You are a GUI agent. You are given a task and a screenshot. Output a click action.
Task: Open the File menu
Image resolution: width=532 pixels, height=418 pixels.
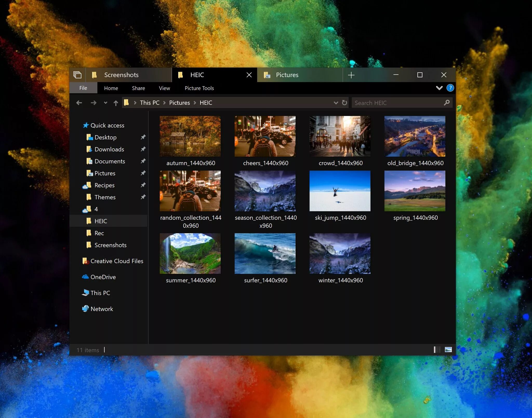[83, 88]
